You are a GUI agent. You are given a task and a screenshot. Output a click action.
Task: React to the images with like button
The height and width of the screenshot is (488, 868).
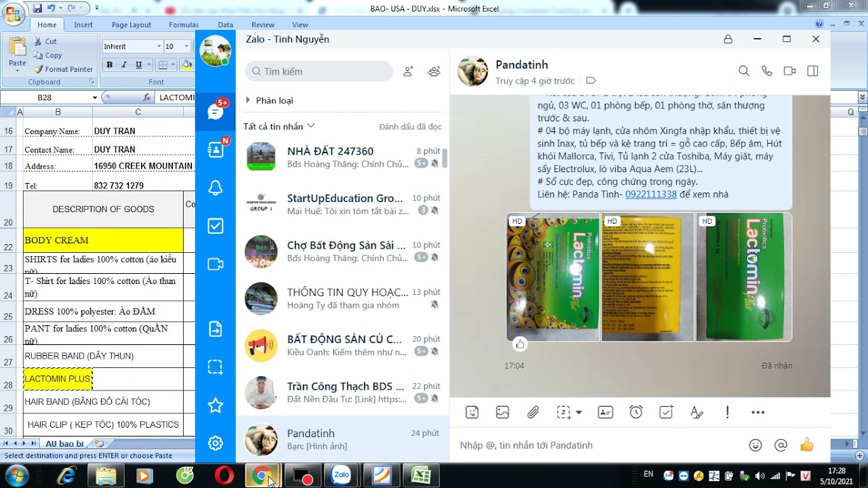pos(520,344)
